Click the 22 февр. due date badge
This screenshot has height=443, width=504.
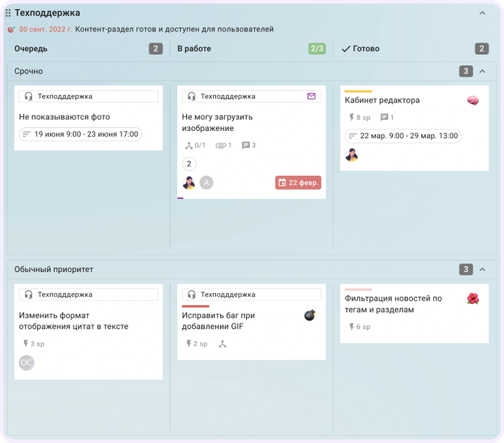(298, 183)
